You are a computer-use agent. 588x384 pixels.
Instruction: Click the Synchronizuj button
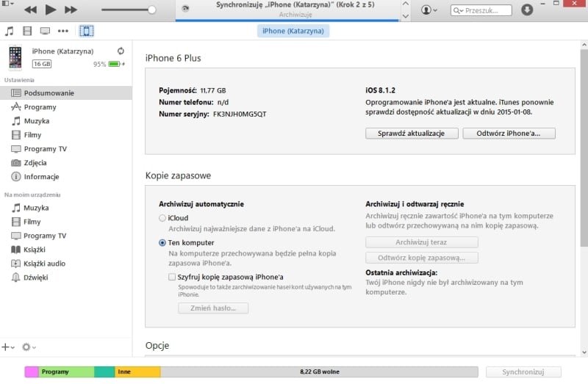point(523,372)
